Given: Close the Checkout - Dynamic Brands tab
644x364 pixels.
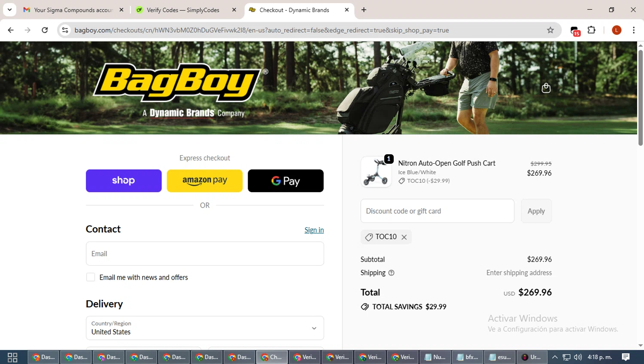Looking at the screenshot, I should pyautogui.click(x=347, y=10).
